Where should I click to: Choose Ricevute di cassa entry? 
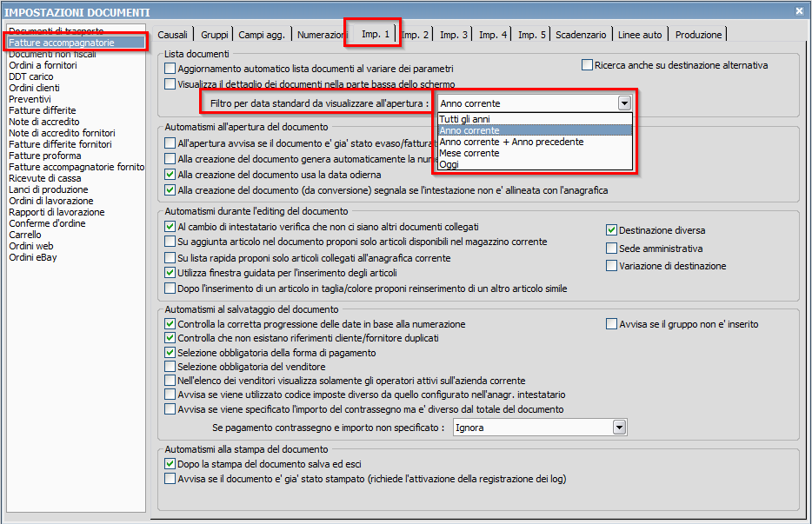coord(77,178)
